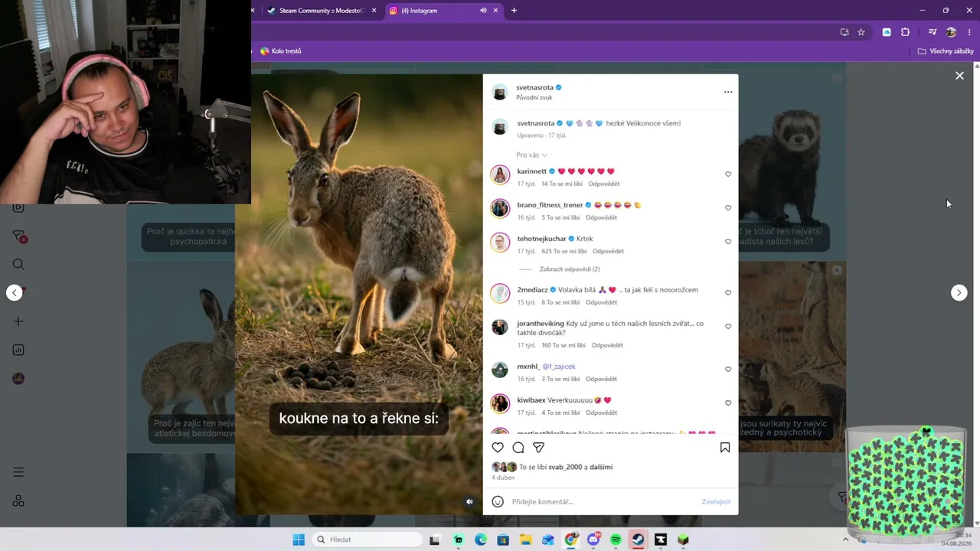Open the hare reel thumbnail behind the post
Image resolution: width=980 pixels, height=551 pixels.
[181, 357]
